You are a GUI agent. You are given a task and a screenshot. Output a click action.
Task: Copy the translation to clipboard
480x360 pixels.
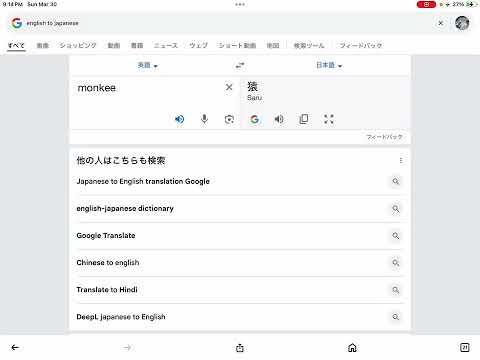click(x=304, y=119)
